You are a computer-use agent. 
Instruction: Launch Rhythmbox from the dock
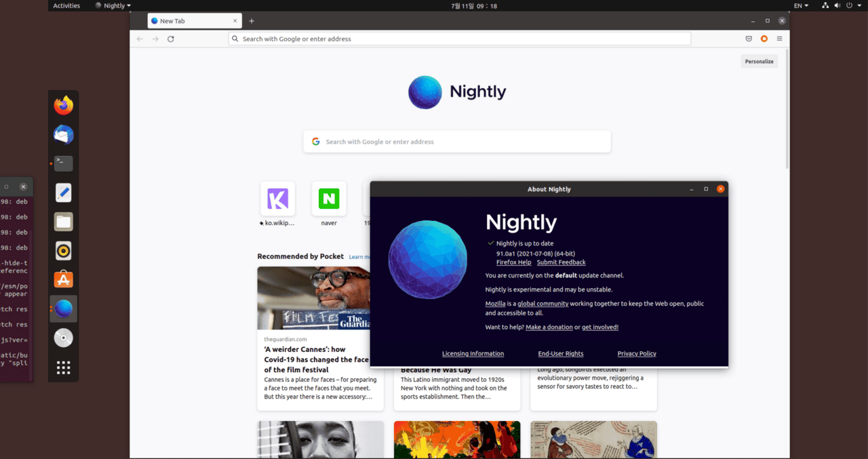(x=64, y=251)
